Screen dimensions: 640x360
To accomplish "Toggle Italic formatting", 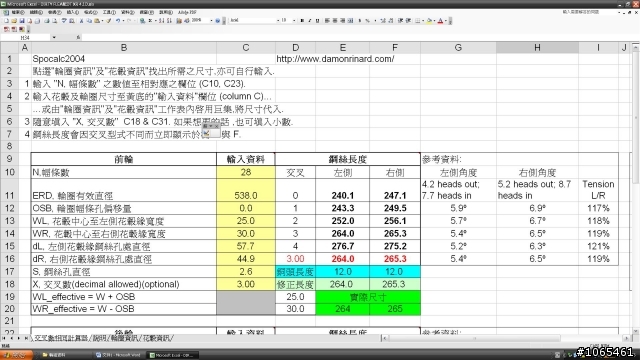I will coord(310,20).
